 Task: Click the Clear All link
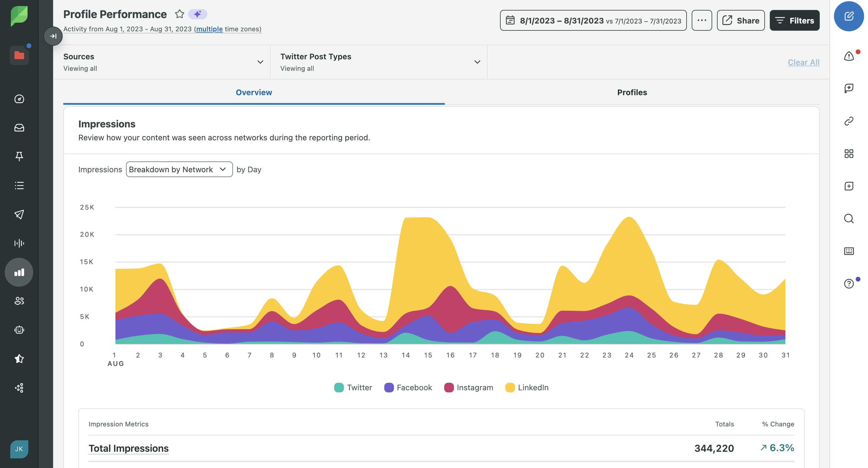pyautogui.click(x=803, y=62)
